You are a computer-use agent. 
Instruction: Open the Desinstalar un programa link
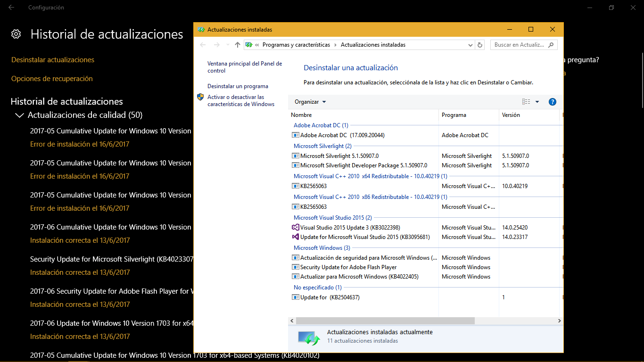(x=238, y=86)
